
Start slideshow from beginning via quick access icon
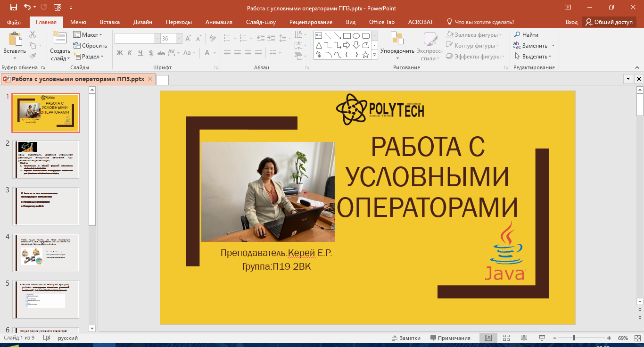[58, 8]
